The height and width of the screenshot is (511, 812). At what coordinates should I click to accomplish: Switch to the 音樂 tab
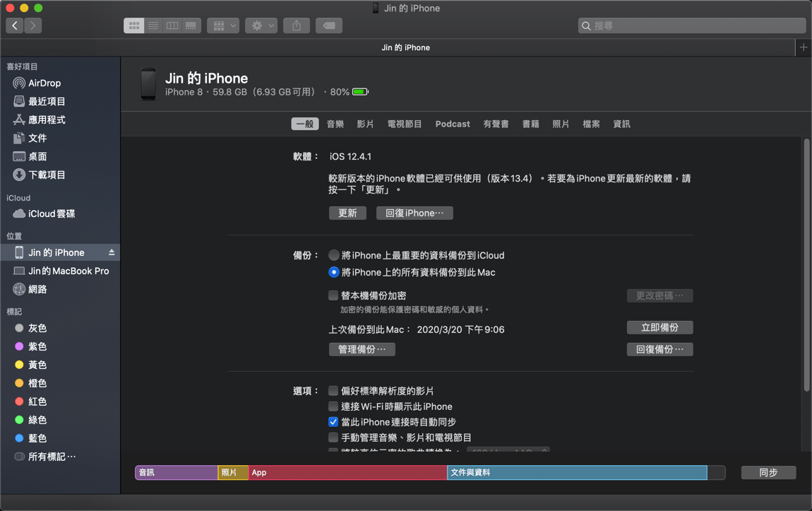(x=335, y=124)
